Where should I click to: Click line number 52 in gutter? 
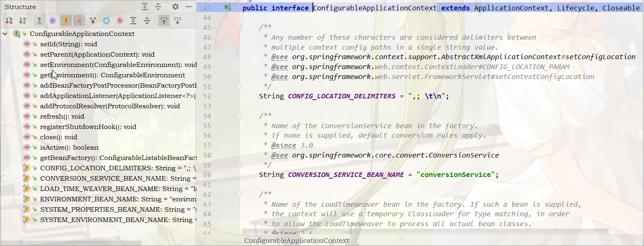(x=207, y=96)
